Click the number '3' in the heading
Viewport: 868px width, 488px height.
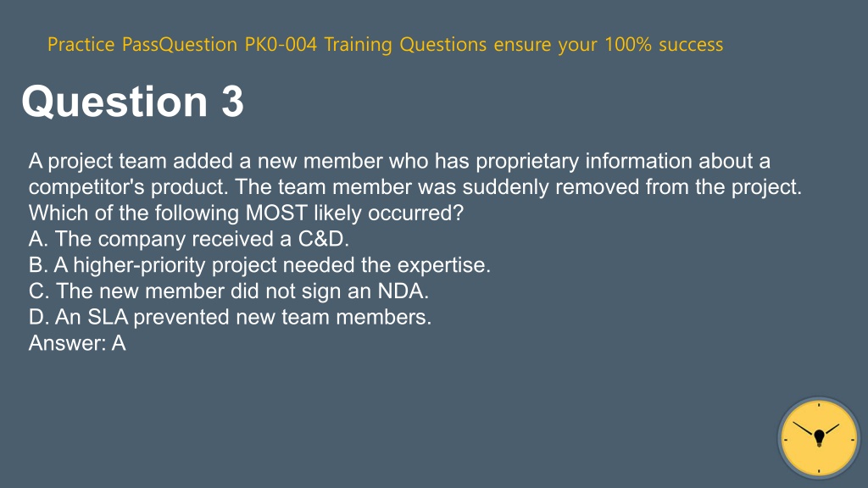[232, 102]
